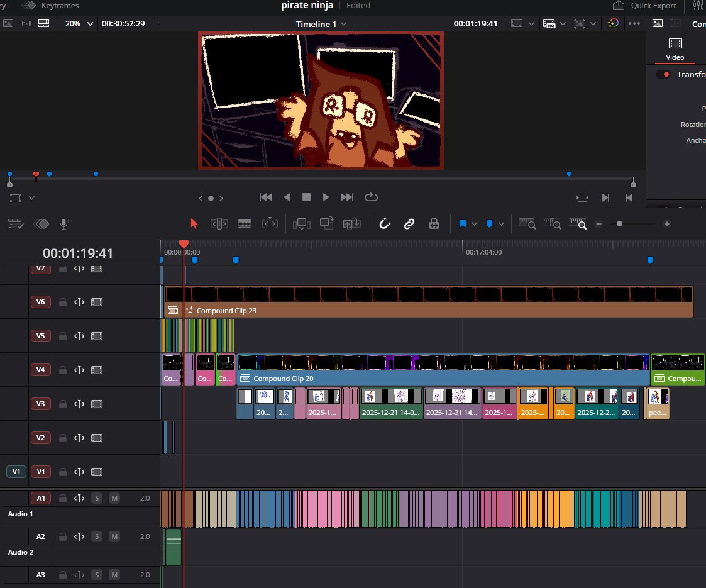
Task: Toggle timeline Snapping magnet
Action: 385,224
